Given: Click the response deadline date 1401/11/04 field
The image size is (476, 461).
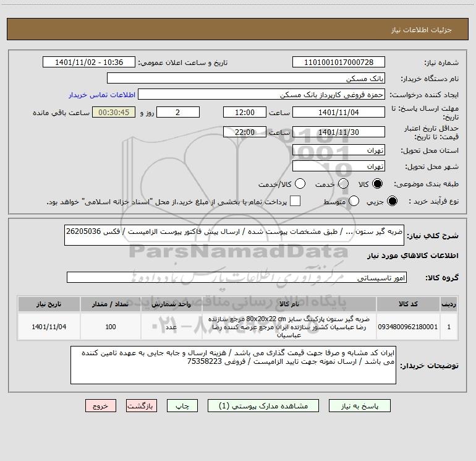Looking at the screenshot, I should click(x=339, y=113).
